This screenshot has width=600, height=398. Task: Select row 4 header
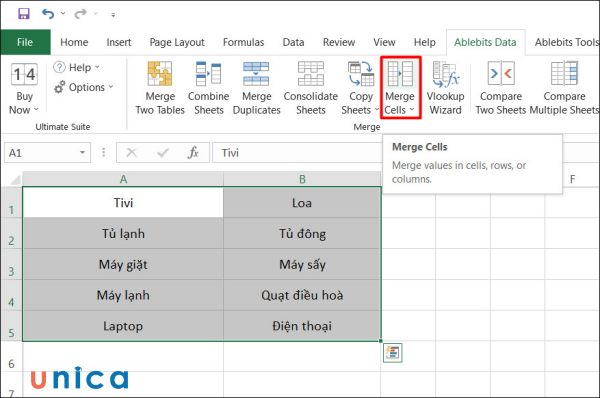coord(11,295)
